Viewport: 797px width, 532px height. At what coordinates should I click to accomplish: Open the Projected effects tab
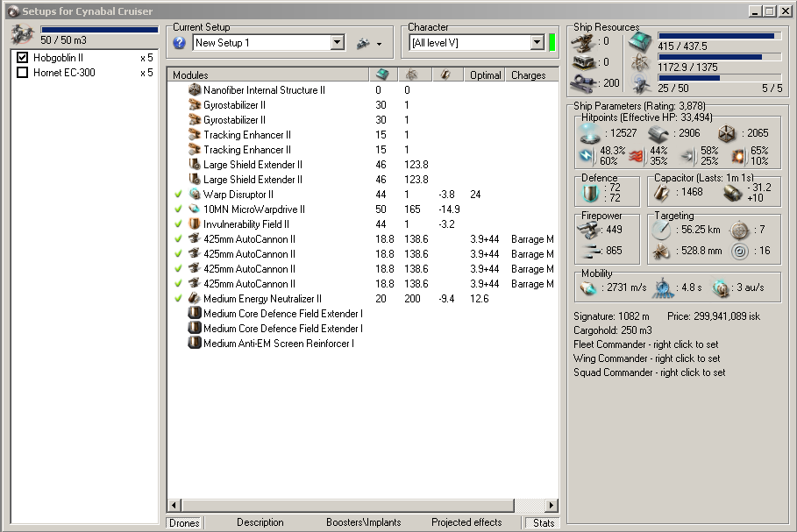click(466, 522)
